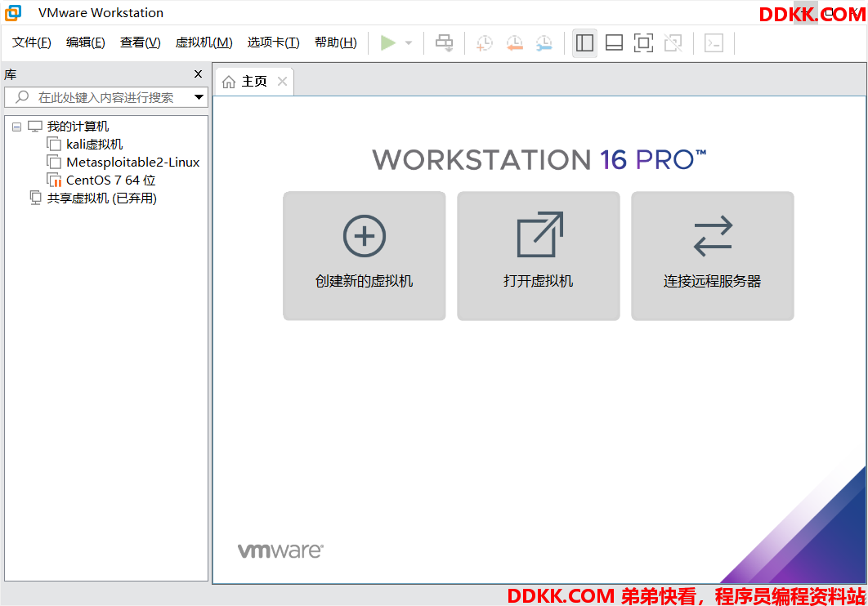Click the 打开虚拟机 button
This screenshot has height=606, width=868.
[538, 256]
